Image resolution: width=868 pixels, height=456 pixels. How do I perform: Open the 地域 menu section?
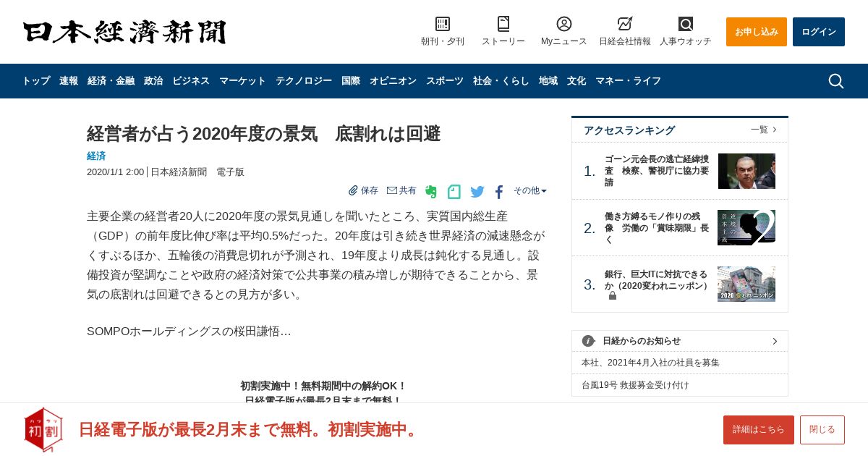(x=548, y=81)
